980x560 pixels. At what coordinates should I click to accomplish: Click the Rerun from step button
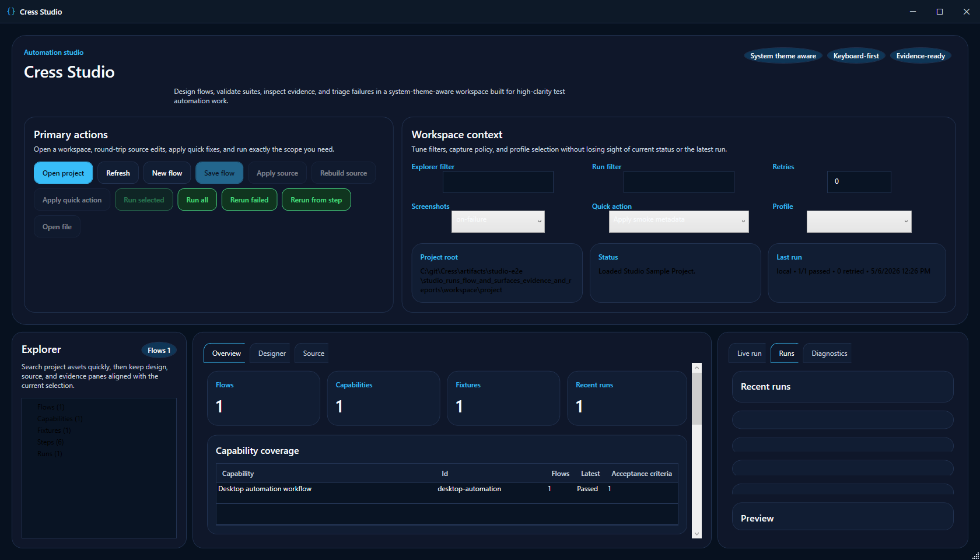[316, 200]
